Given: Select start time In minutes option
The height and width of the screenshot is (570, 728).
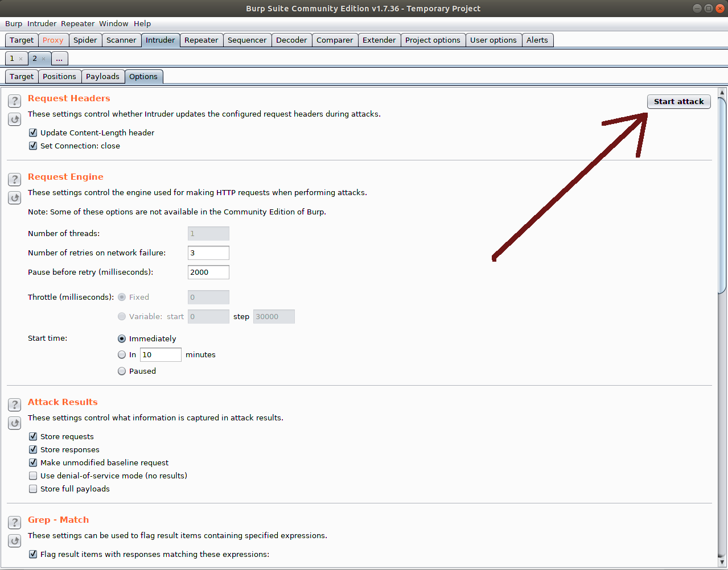Looking at the screenshot, I should 122,354.
